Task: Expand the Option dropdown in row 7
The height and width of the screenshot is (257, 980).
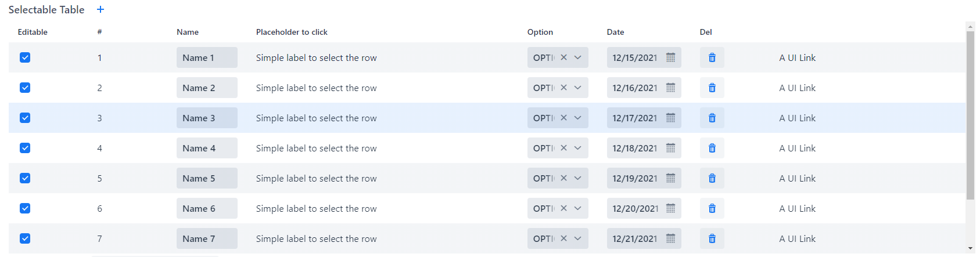Action: pos(578,238)
